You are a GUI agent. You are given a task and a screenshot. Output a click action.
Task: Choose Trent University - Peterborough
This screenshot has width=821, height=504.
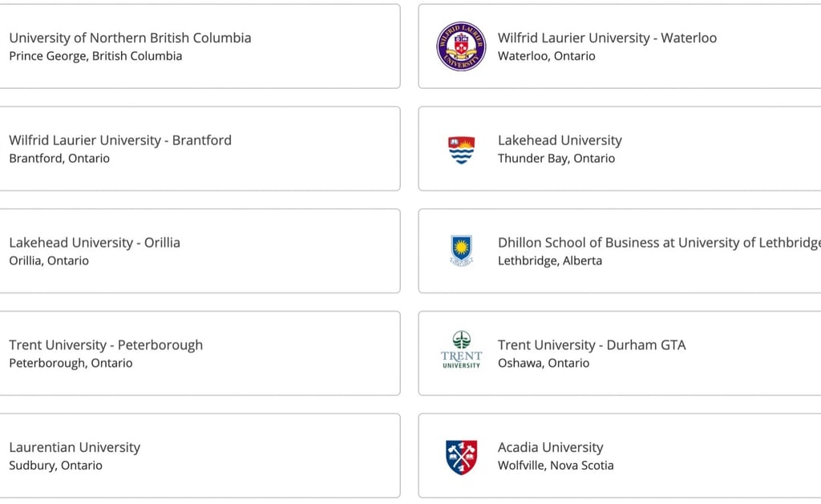[x=200, y=353]
